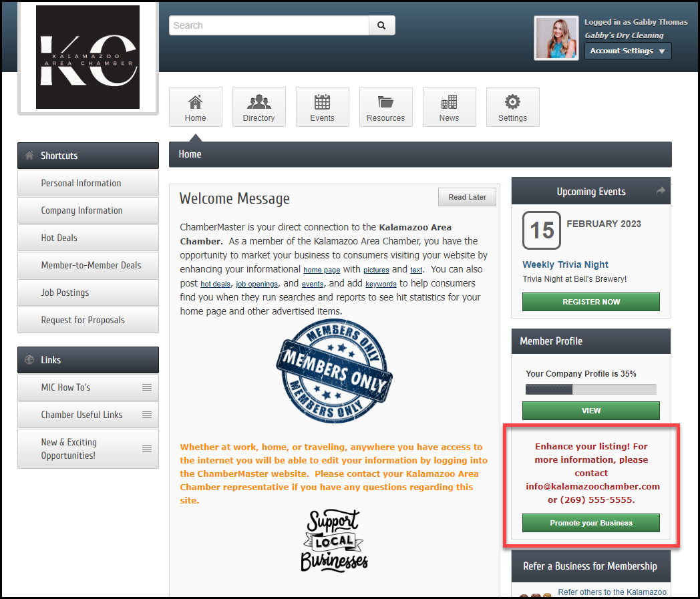Click the Members Only stamp image
Screen dimensions: 700x599
(334, 371)
